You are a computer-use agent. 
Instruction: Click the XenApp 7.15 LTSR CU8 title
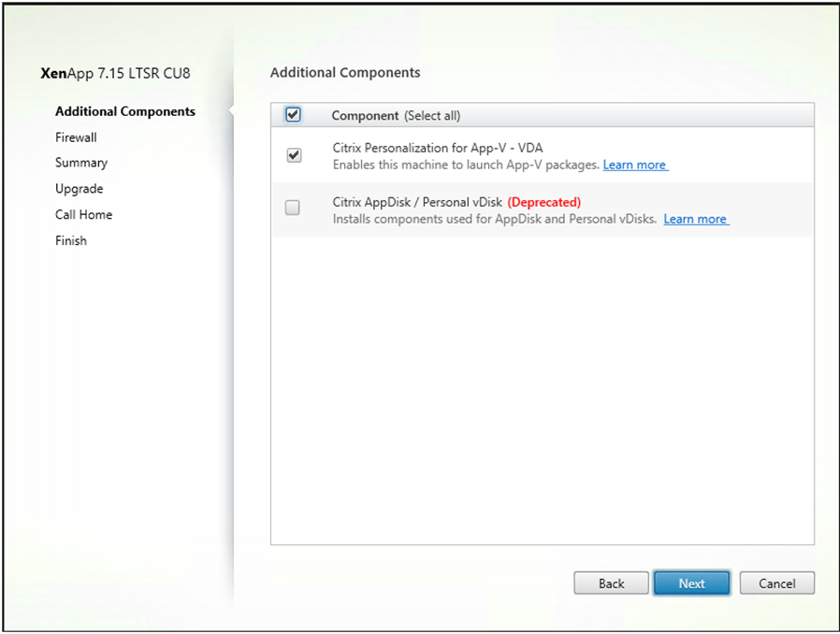click(115, 73)
